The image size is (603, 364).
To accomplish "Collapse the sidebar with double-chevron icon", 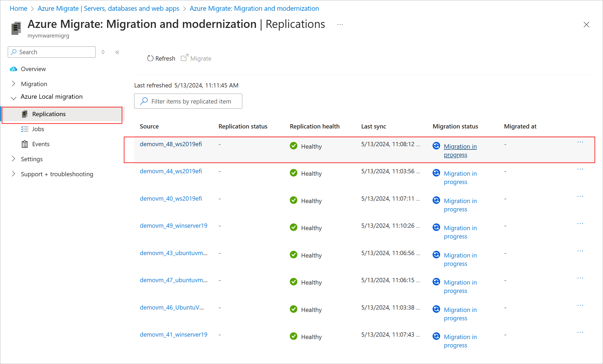I will pos(117,52).
